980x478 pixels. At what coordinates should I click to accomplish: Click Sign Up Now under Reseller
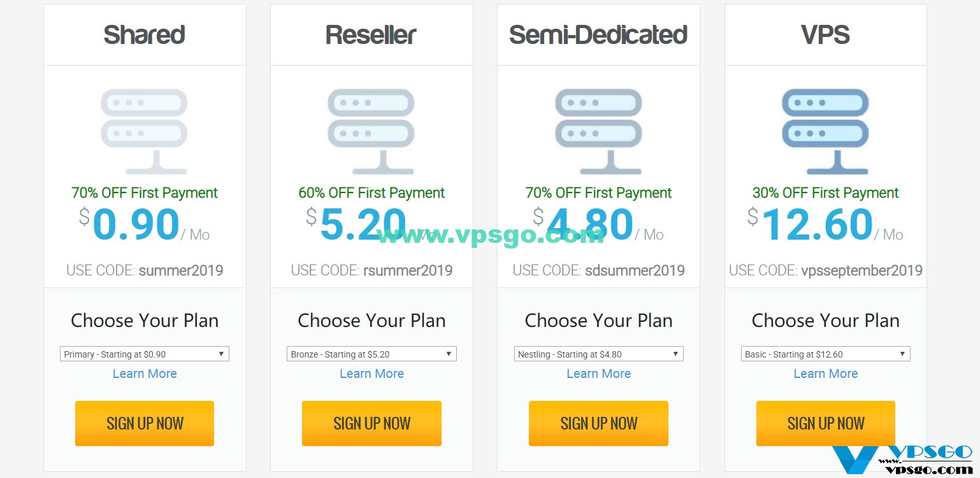click(x=371, y=423)
